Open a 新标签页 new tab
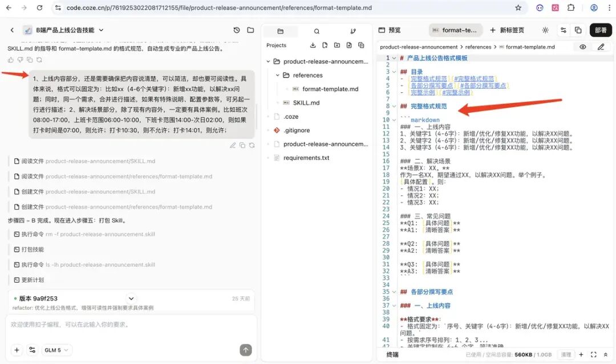This screenshot has height=364, width=616. [507, 30]
